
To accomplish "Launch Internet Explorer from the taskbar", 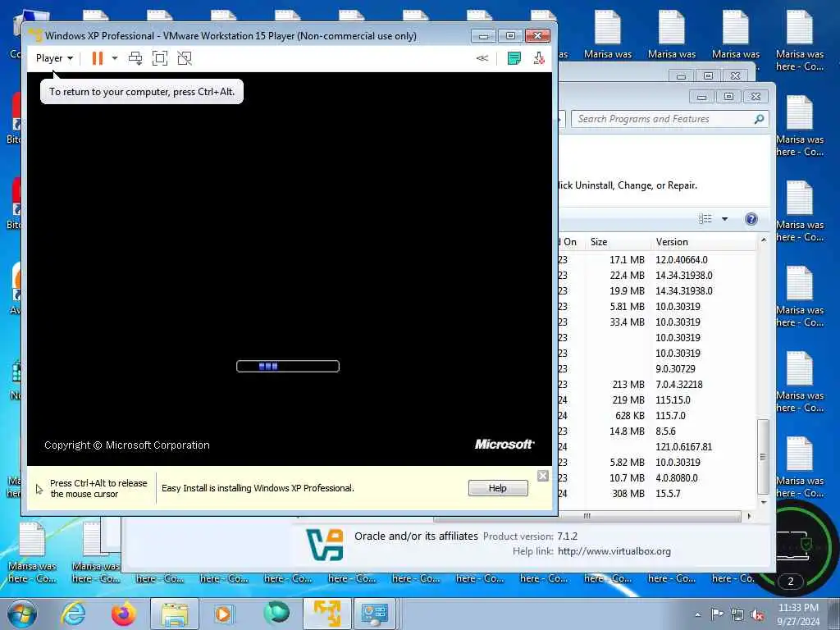I will pyautogui.click(x=73, y=614).
